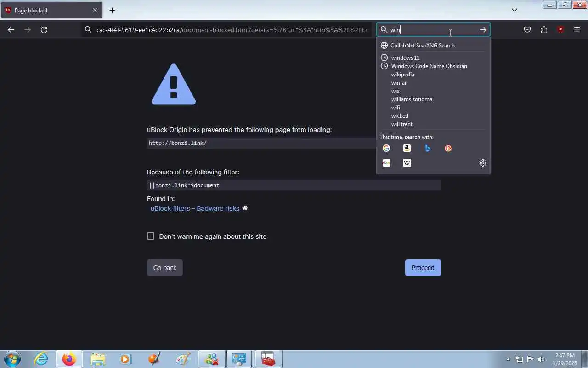The height and width of the screenshot is (368, 588).
Task: Open Action Center flag tray icon
Action: 530,359
